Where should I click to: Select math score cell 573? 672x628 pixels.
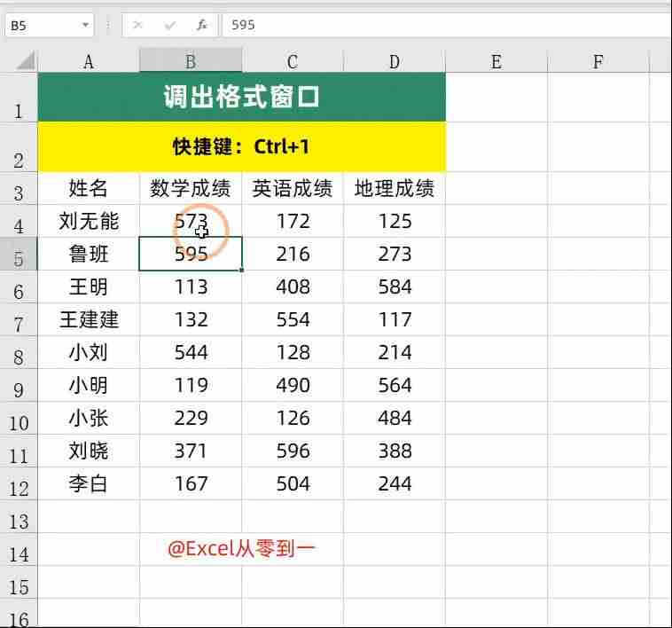191,221
